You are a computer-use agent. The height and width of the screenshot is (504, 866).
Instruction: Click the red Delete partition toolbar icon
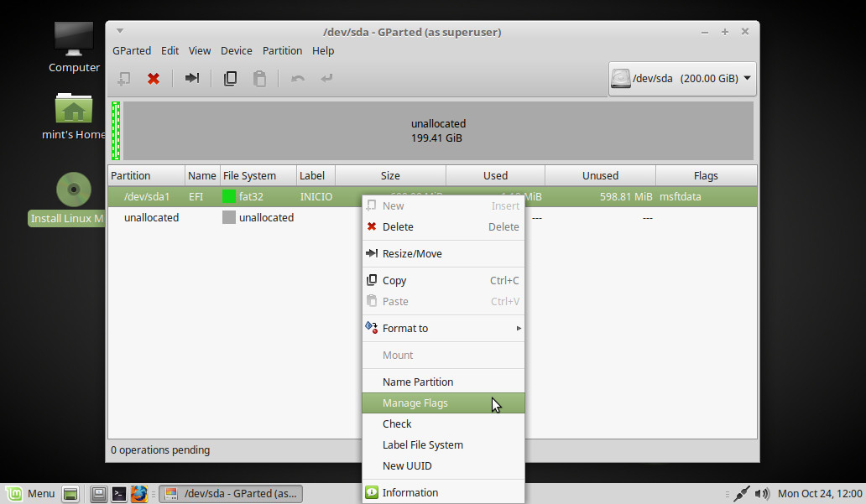(154, 79)
